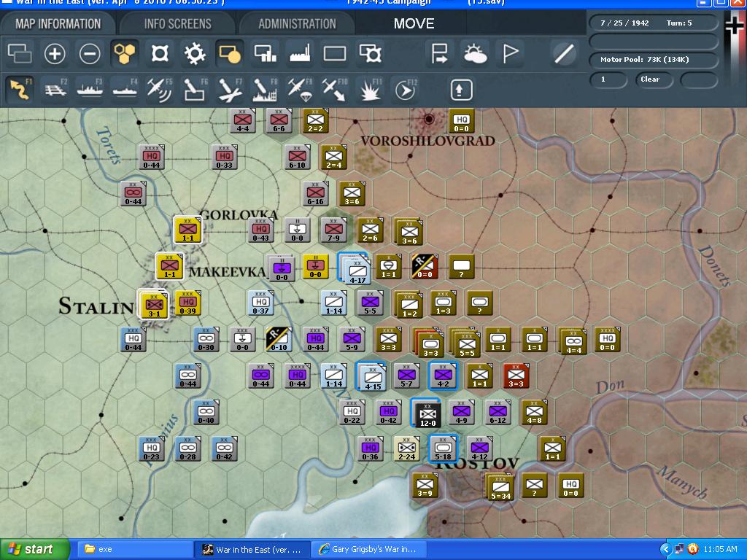
Task: Toggle the gear-shaped fortification icon
Action: pos(195,53)
